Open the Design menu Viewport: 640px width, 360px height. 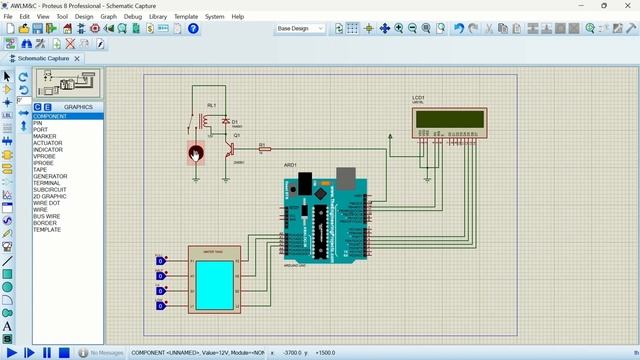pyautogui.click(x=84, y=17)
